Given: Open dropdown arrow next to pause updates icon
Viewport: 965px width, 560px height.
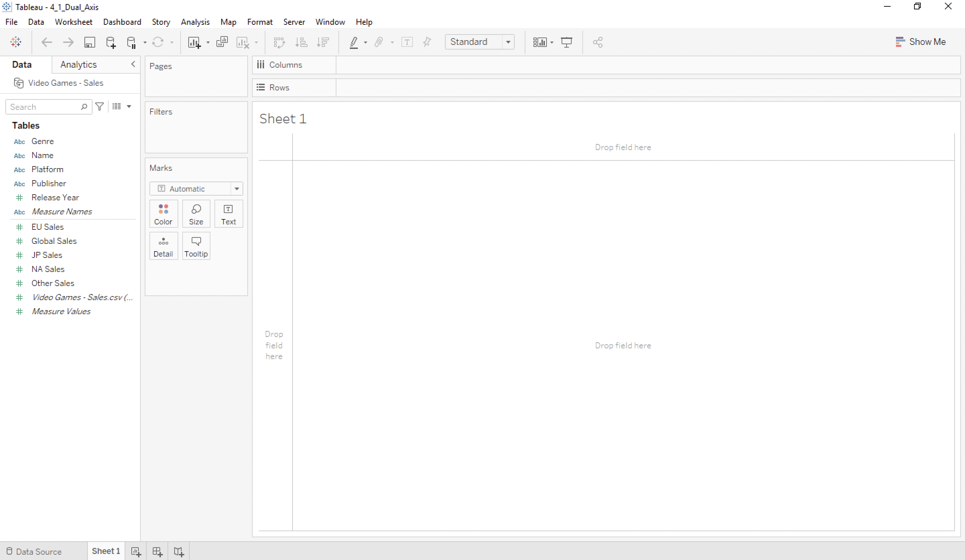Looking at the screenshot, I should click(145, 43).
